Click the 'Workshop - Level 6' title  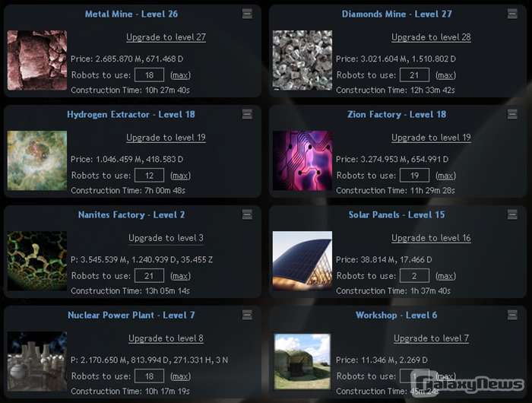tap(396, 315)
